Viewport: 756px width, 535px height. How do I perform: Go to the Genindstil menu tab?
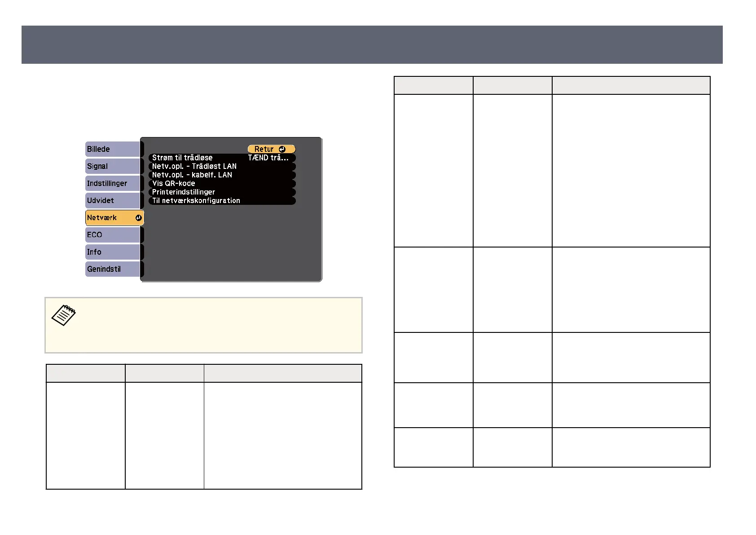tap(112, 269)
